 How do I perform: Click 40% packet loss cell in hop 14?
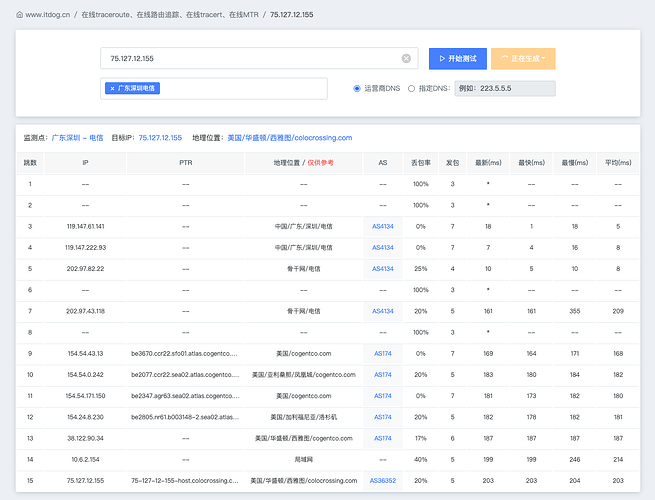pos(421,459)
